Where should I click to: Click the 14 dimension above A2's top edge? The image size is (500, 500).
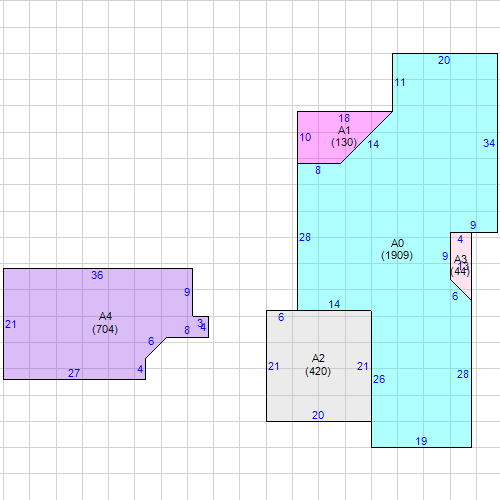[334, 304]
